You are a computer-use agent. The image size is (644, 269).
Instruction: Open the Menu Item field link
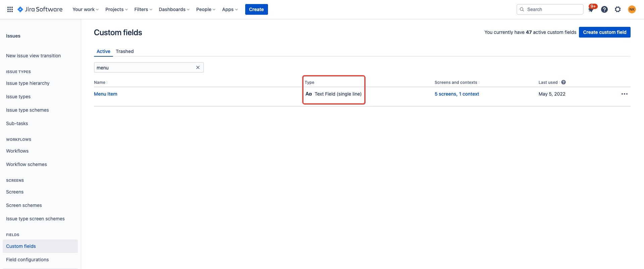(106, 94)
